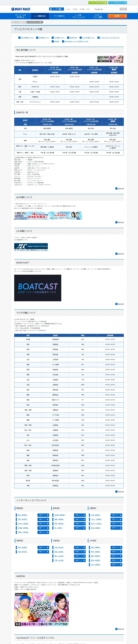Click 中継サイトへ button for 丸亀(香川県)
The height and width of the screenshot is (644, 138).
(x=43, y=552)
